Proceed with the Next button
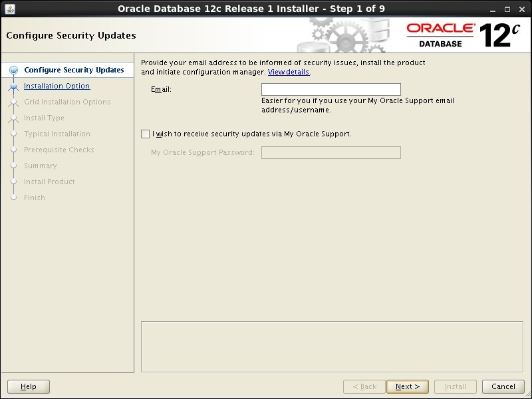The width and height of the screenshot is (532, 399). [408, 386]
